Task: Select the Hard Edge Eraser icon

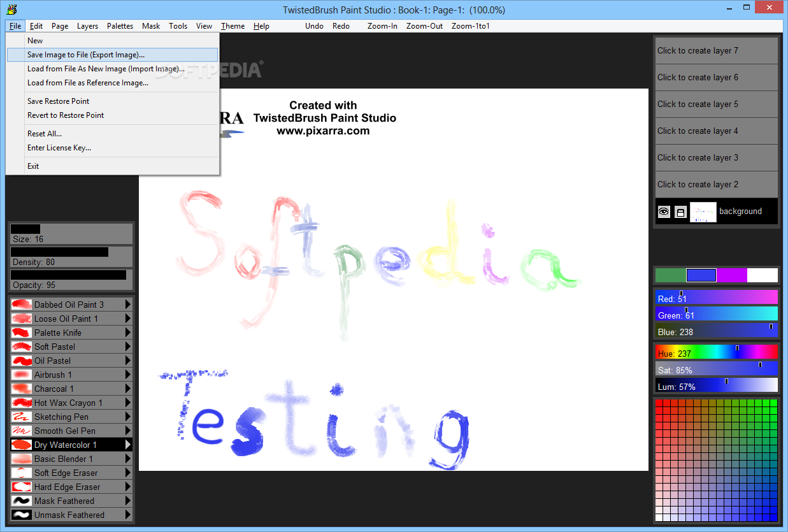Action: (22, 487)
